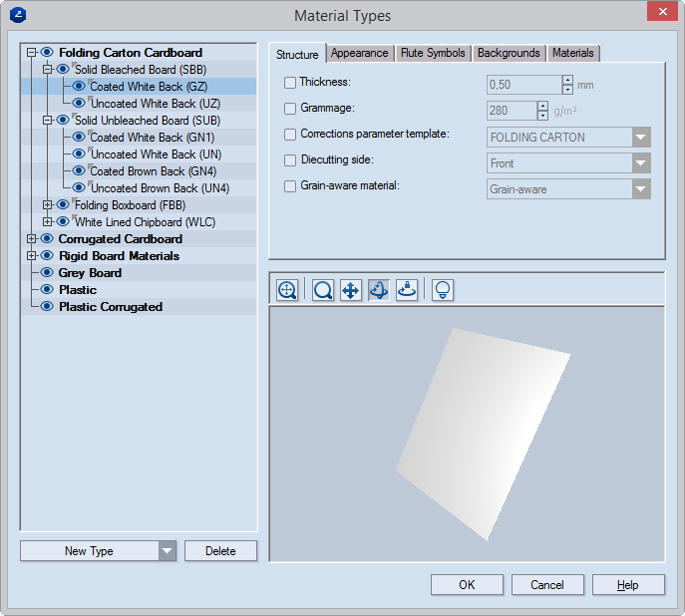The width and height of the screenshot is (685, 616).
Task: Toggle the light bulb lighting icon
Action: click(x=443, y=290)
